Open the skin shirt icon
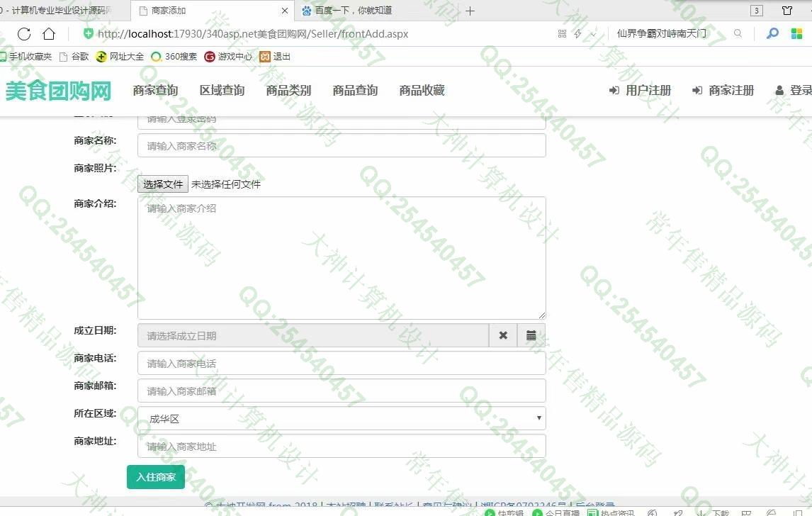The width and height of the screenshot is (812, 516). point(787,11)
